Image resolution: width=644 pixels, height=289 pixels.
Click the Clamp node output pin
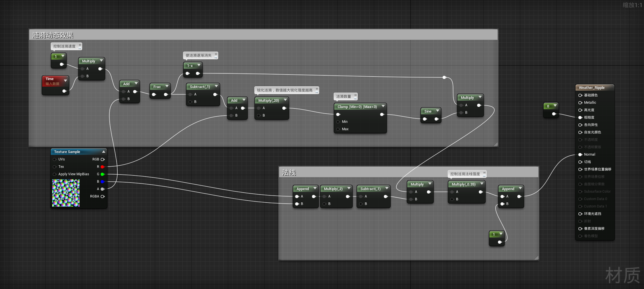coord(382,114)
